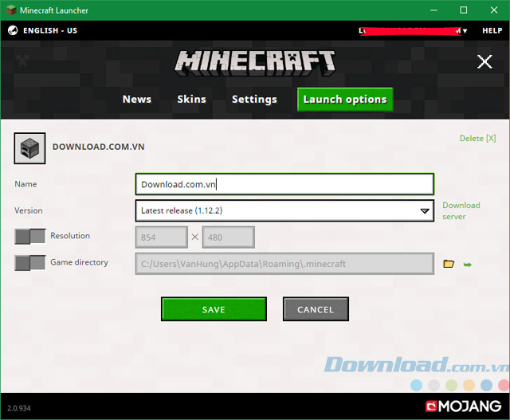Click the Game directory path field
Viewport: 510px width, 420px height.
click(284, 264)
